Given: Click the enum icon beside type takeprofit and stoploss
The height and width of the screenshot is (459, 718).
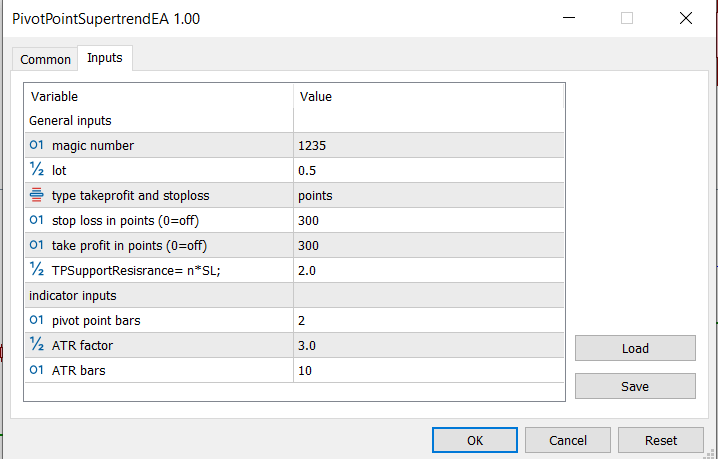Looking at the screenshot, I should tap(37, 195).
